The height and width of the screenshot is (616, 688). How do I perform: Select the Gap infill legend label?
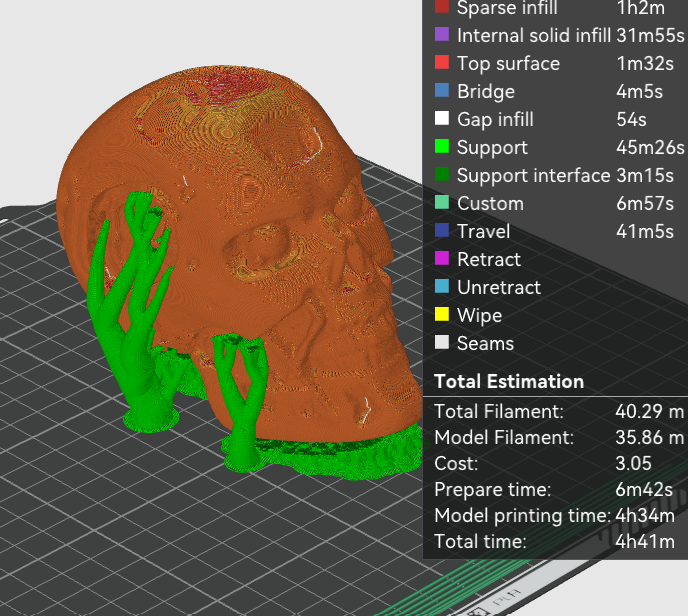coord(495,119)
